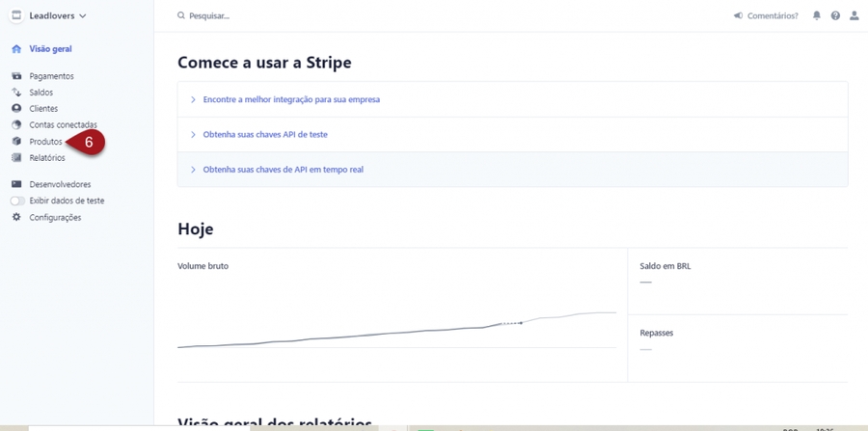The image size is (868, 431).
Task: Open Produtos in the sidebar
Action: pos(45,142)
